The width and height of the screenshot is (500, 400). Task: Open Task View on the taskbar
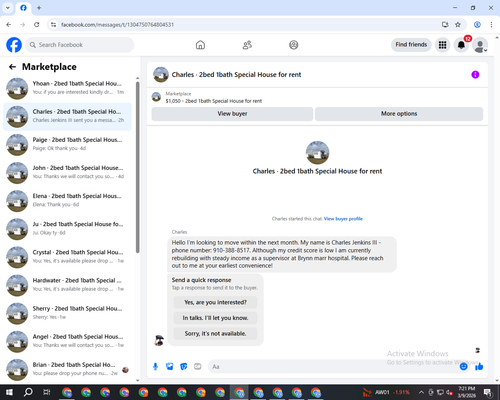[47, 392]
